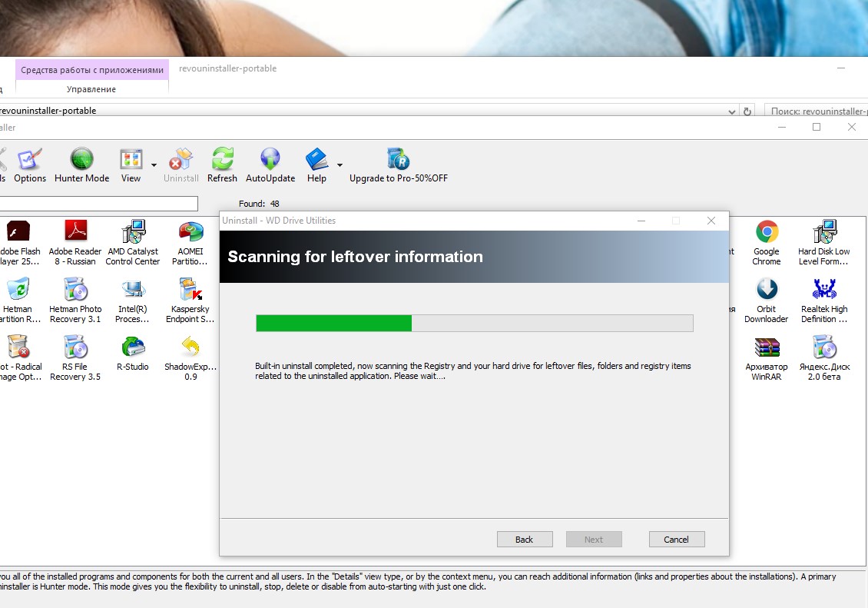Launch AutoUpdate from toolbar

270,165
